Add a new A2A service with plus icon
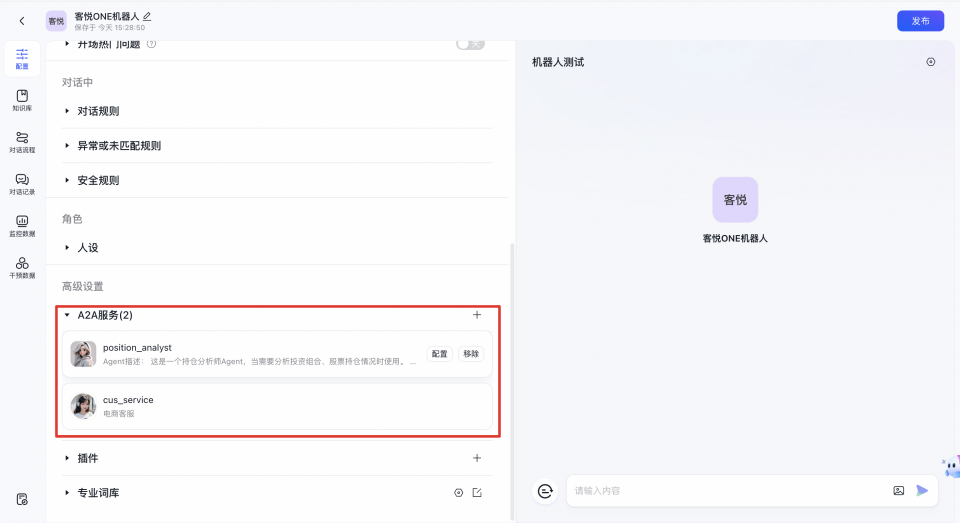Screen dimensions: 960x523 [x=477, y=315]
